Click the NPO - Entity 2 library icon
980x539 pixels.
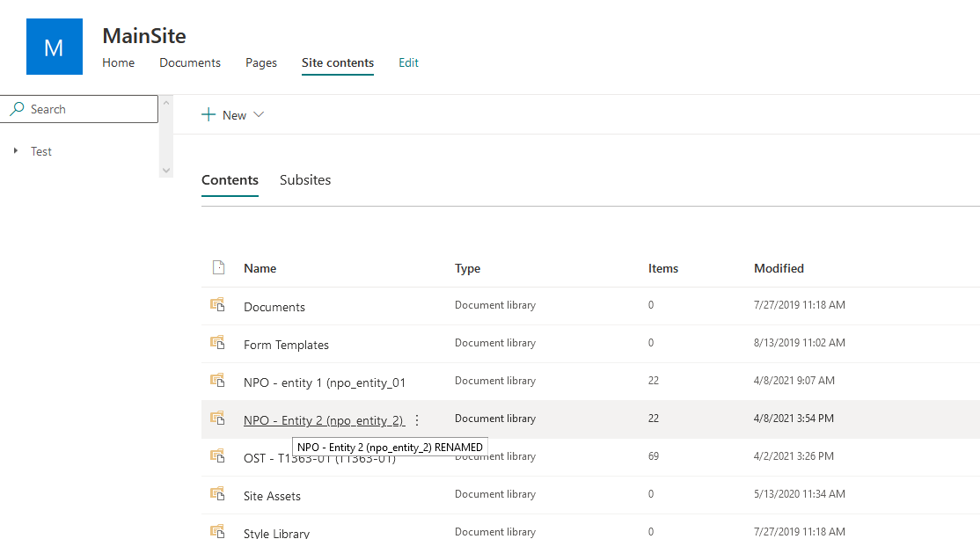point(217,418)
